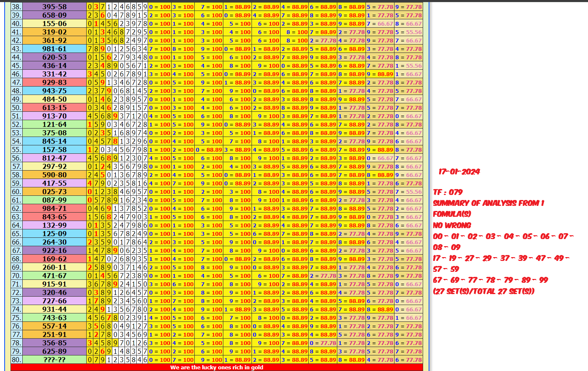Select the result cell 922-16
This screenshot has height=371, width=588.
pyautogui.click(x=54, y=250)
